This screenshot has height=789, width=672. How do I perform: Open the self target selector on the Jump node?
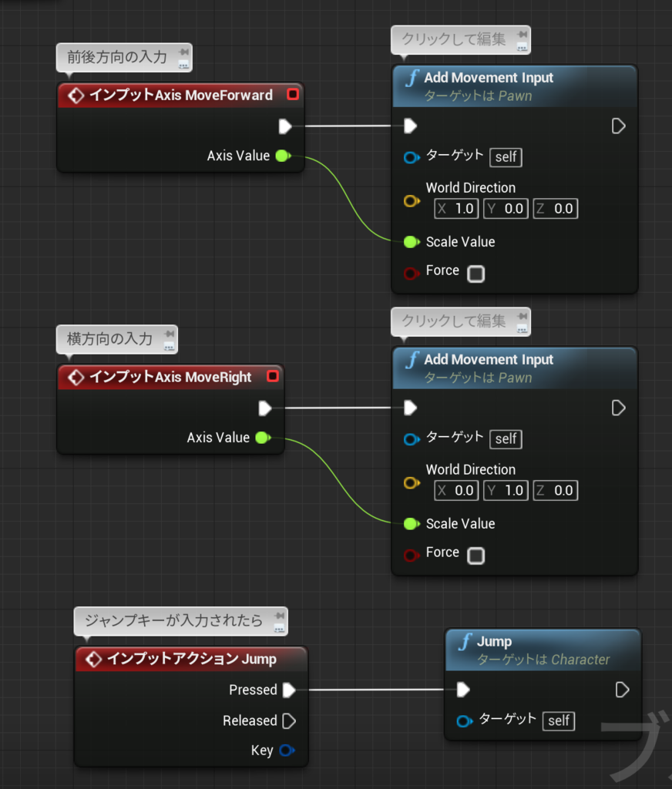point(559,721)
